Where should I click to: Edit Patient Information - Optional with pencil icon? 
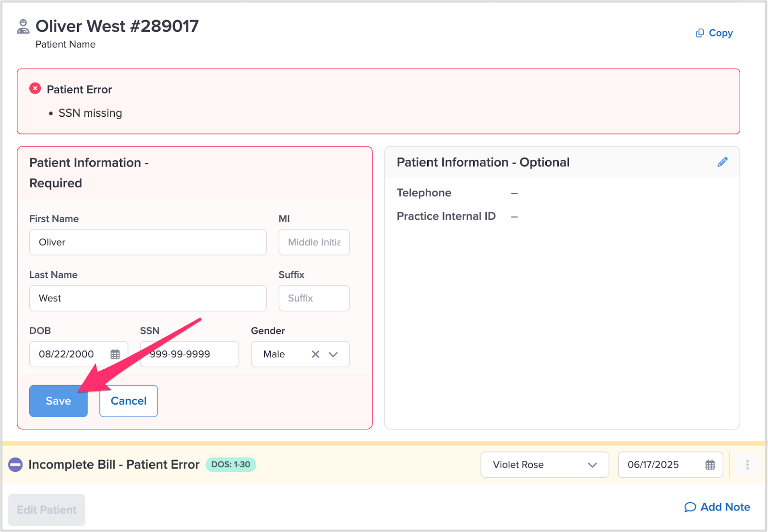click(x=722, y=162)
